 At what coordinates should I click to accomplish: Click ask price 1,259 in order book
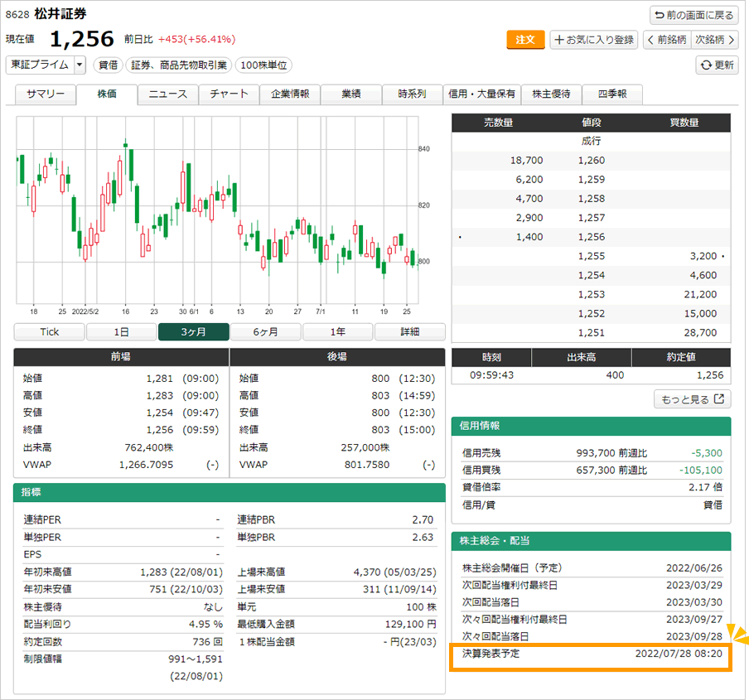592,180
